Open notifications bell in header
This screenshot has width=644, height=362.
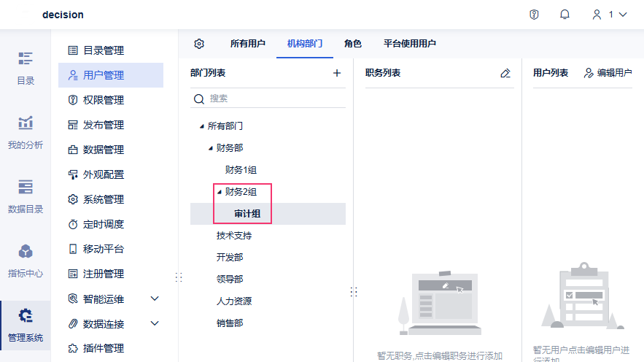(x=565, y=15)
